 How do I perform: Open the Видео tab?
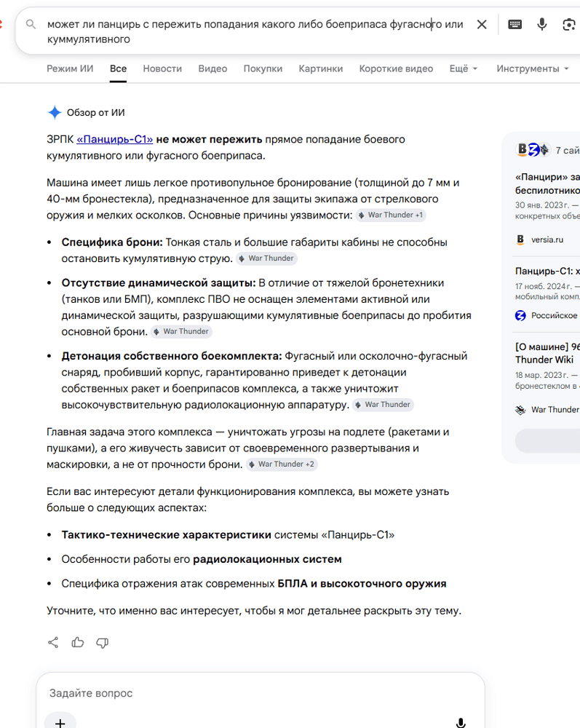point(212,68)
